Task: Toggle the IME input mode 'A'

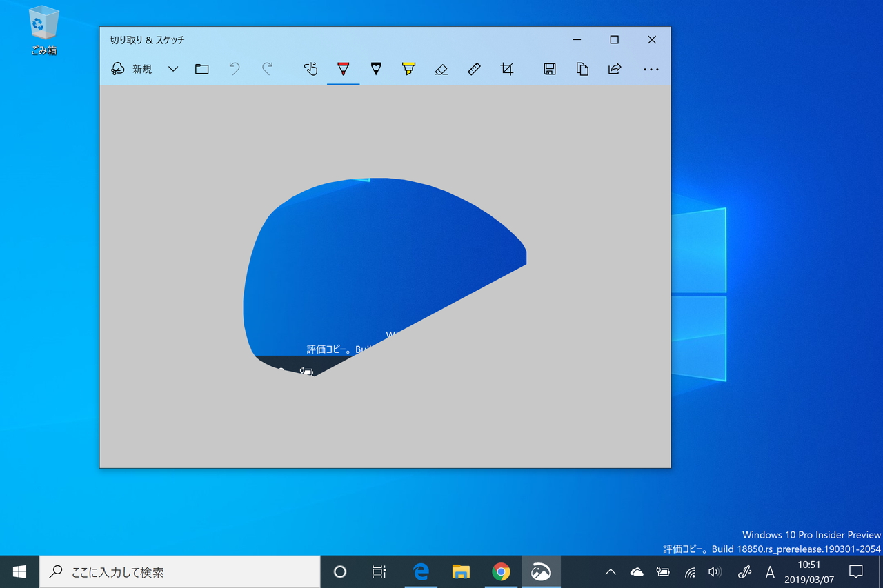Action: (x=771, y=571)
